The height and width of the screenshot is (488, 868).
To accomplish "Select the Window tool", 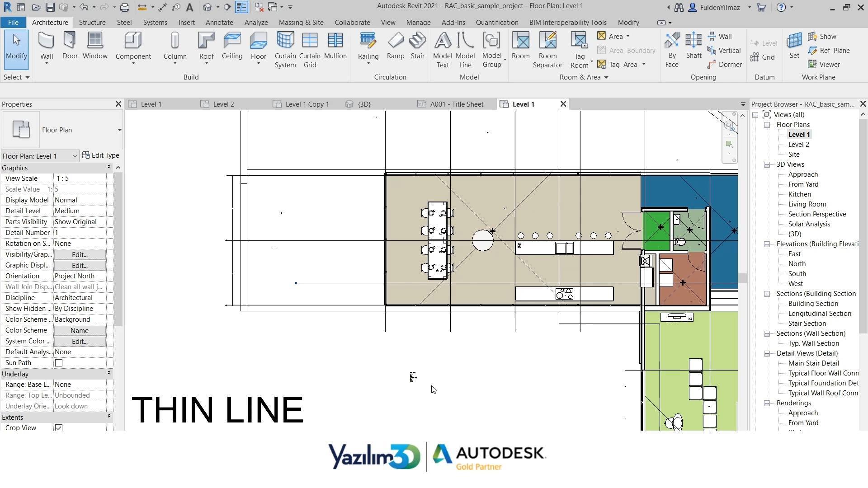I will pyautogui.click(x=95, y=46).
